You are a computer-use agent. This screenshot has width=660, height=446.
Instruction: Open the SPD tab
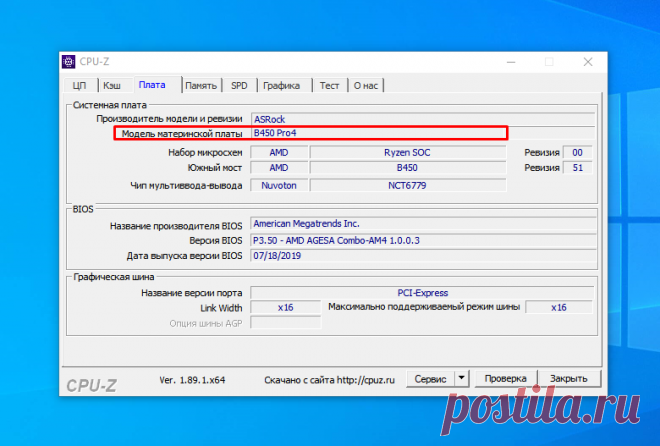239,86
